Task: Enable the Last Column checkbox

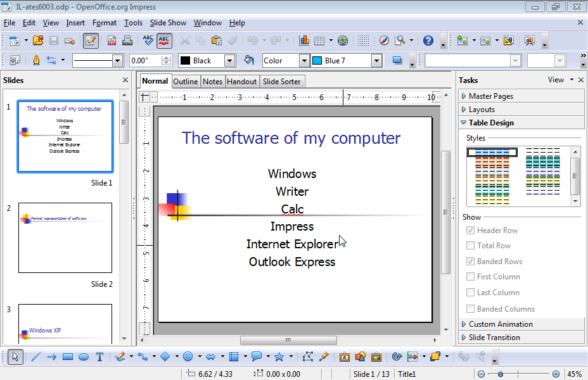Action: [470, 293]
